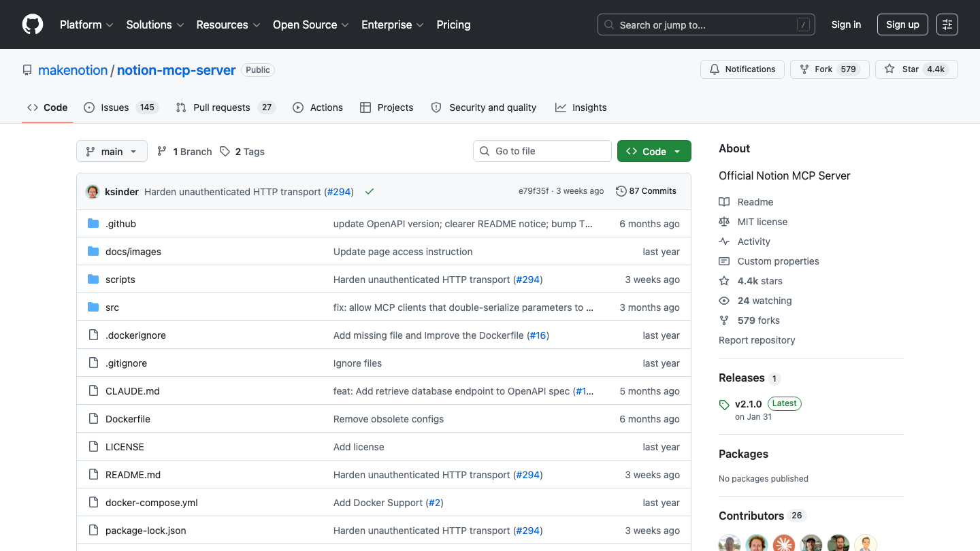Screen dimensions: 980x551
Task: Click the commit history clock icon
Action: [621, 191]
